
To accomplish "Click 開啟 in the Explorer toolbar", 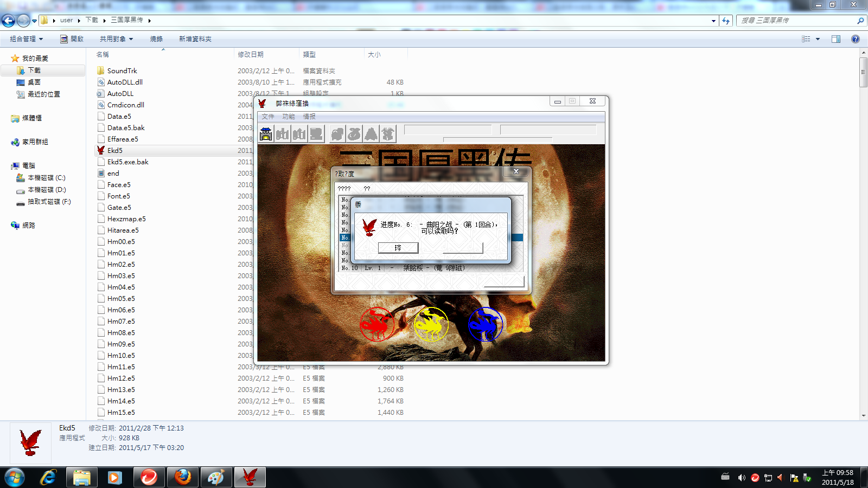I will tap(72, 39).
